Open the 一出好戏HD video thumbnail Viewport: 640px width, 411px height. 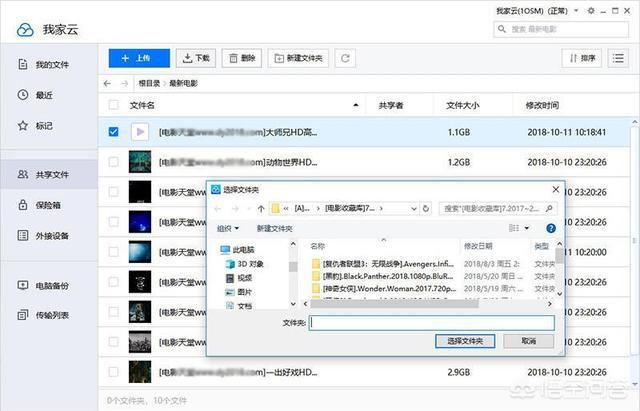[140, 372]
